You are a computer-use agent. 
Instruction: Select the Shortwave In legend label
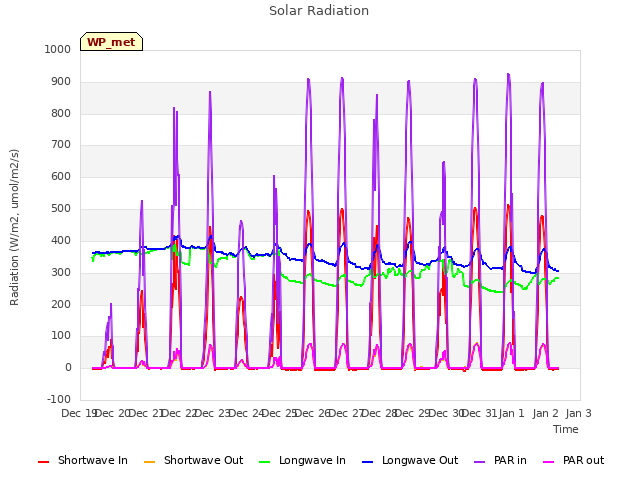[93, 460]
